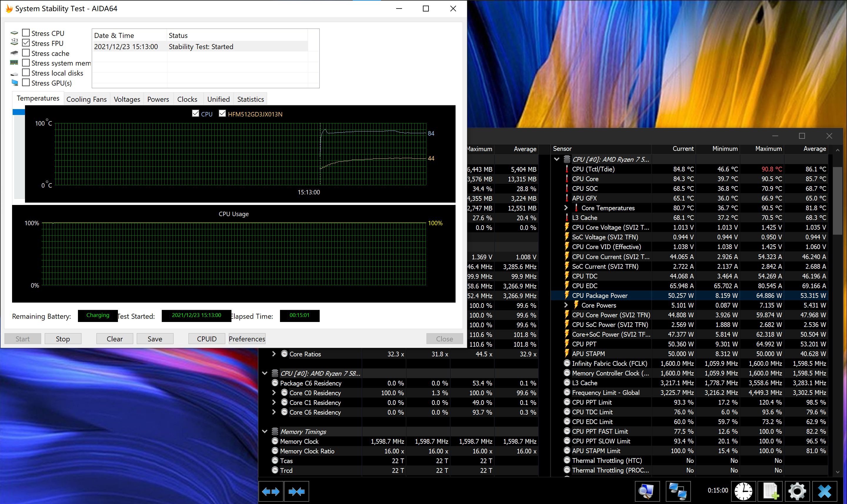Click the collapse columns arrows icon in HWiNFO
The image size is (847, 504).
pyautogui.click(x=296, y=491)
